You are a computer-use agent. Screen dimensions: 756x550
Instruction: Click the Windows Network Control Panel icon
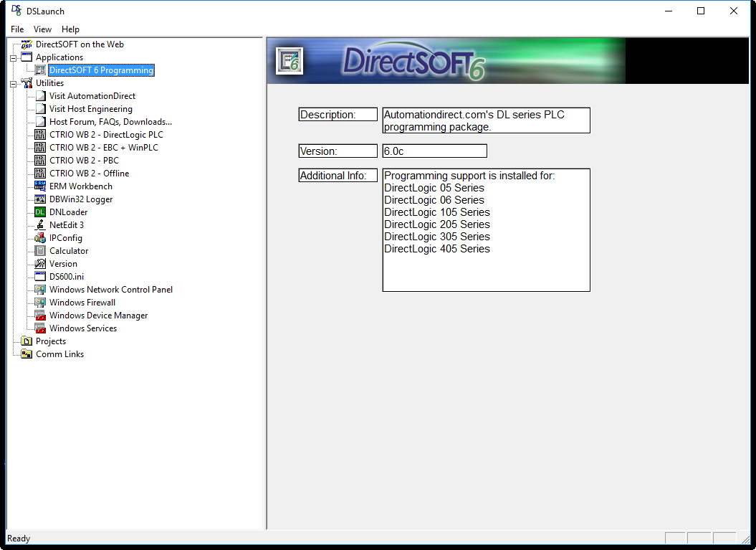(41, 290)
